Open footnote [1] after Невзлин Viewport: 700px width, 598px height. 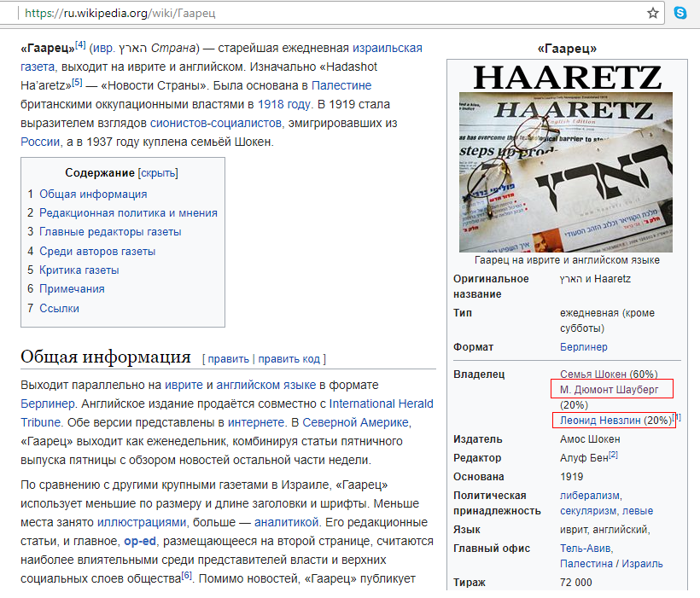pos(677,418)
